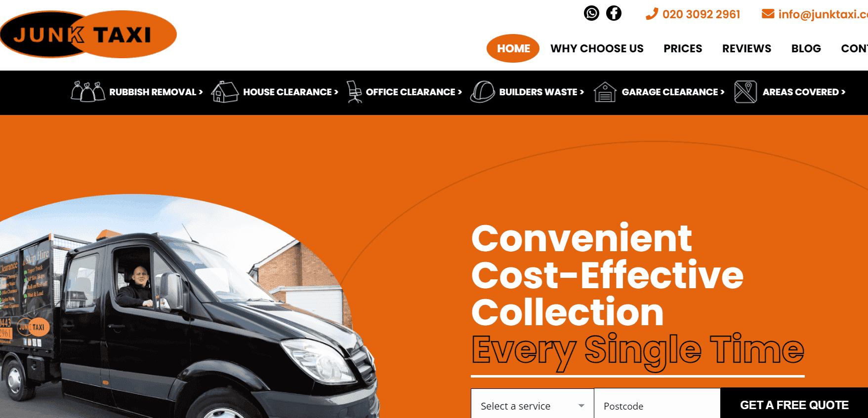Click the rubbish bags icon
Image resolution: width=868 pixels, height=418 pixels.
tap(88, 92)
